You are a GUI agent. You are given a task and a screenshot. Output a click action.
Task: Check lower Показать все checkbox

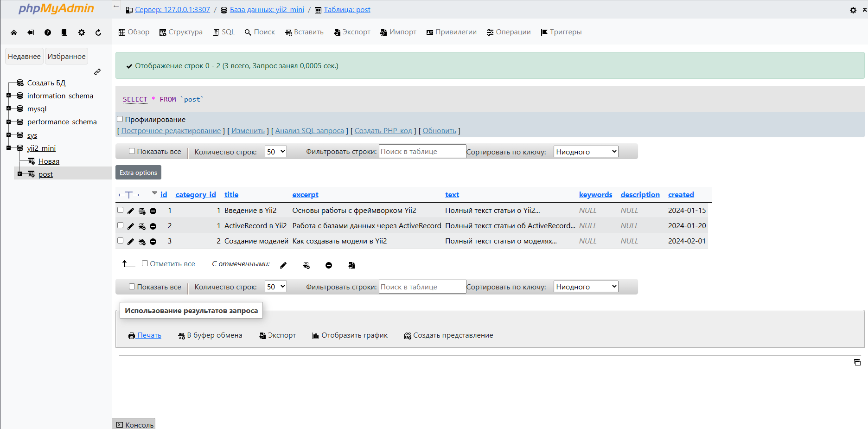coord(132,287)
